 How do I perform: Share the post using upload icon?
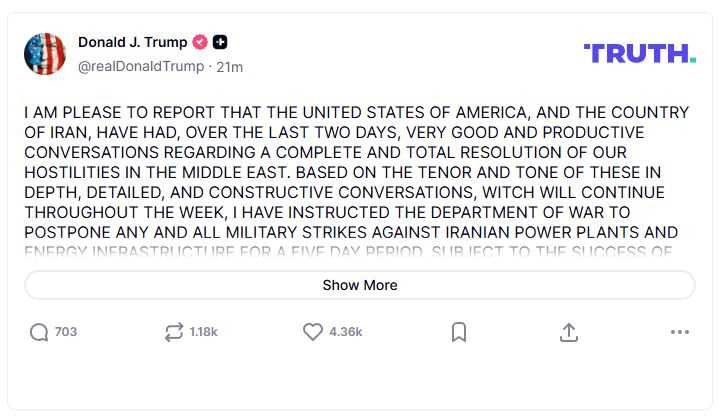coord(569,332)
